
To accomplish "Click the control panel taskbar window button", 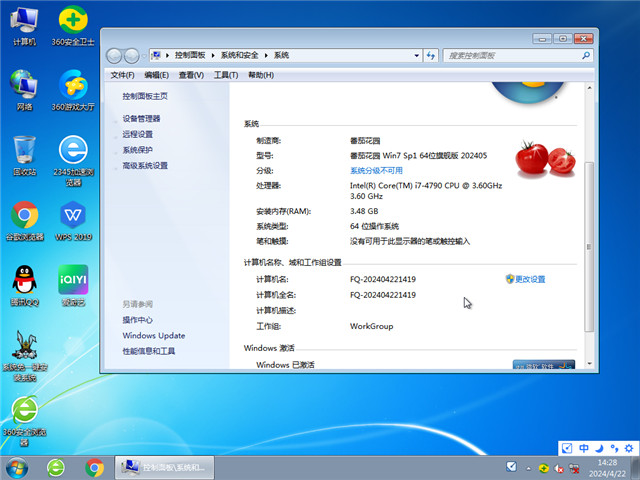I will (164, 468).
